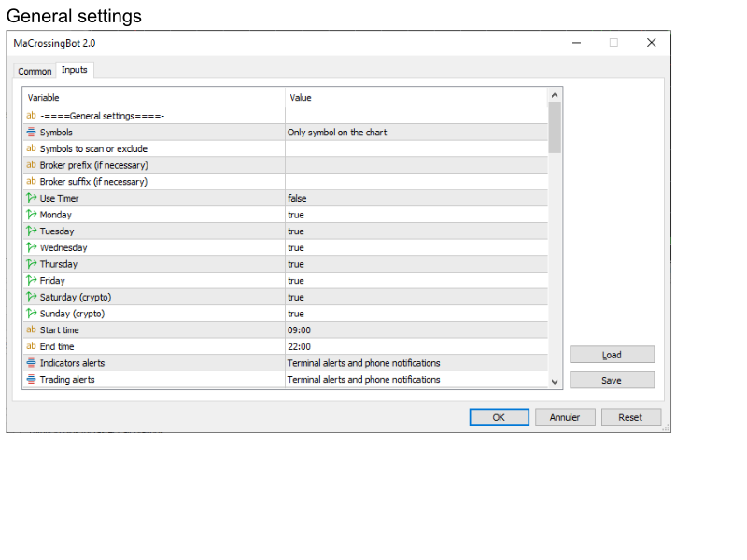Select the Inputs tab
The width and height of the screenshot is (747, 560).
coord(75,70)
